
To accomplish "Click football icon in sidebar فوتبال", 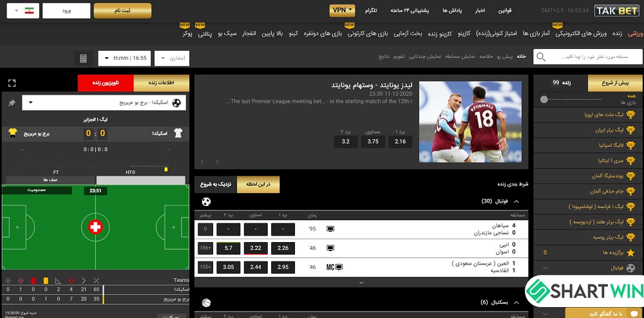I will (x=631, y=268).
